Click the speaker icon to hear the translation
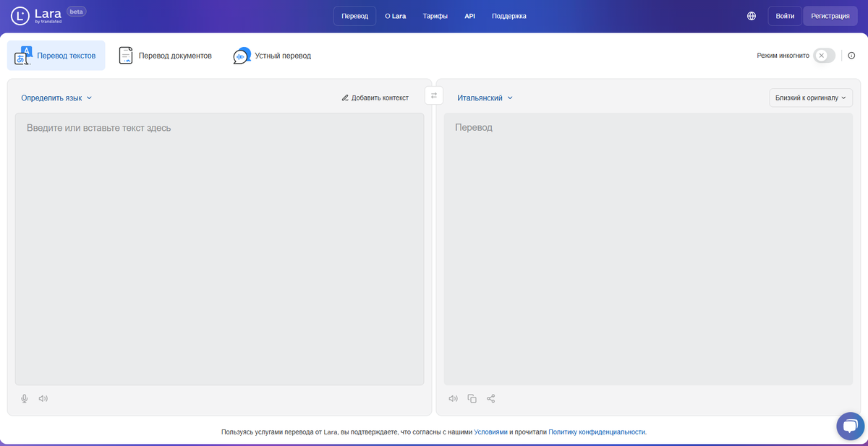The height and width of the screenshot is (446, 868). tap(453, 398)
